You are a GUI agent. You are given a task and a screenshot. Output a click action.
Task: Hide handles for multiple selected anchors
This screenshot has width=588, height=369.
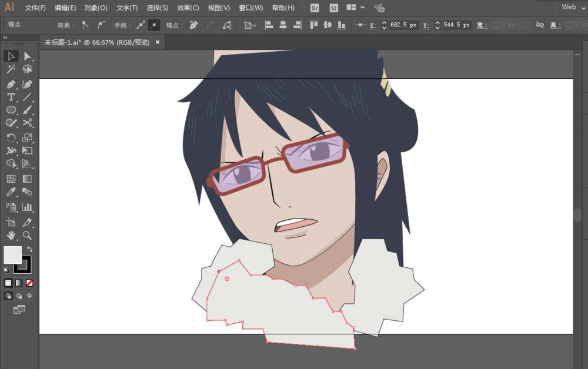tap(153, 25)
